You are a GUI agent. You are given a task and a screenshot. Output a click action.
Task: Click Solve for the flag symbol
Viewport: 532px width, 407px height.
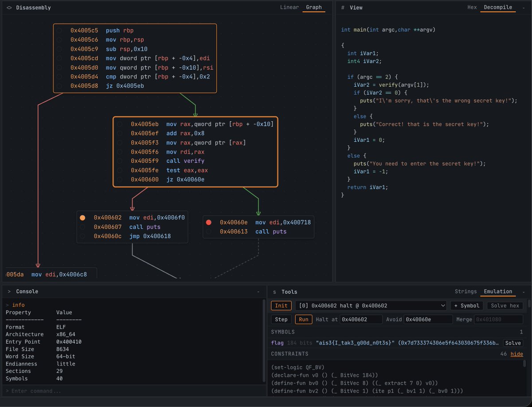pyautogui.click(x=513, y=343)
